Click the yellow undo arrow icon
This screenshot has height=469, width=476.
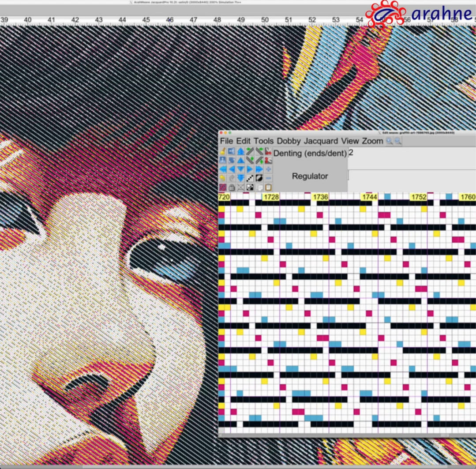click(x=222, y=179)
